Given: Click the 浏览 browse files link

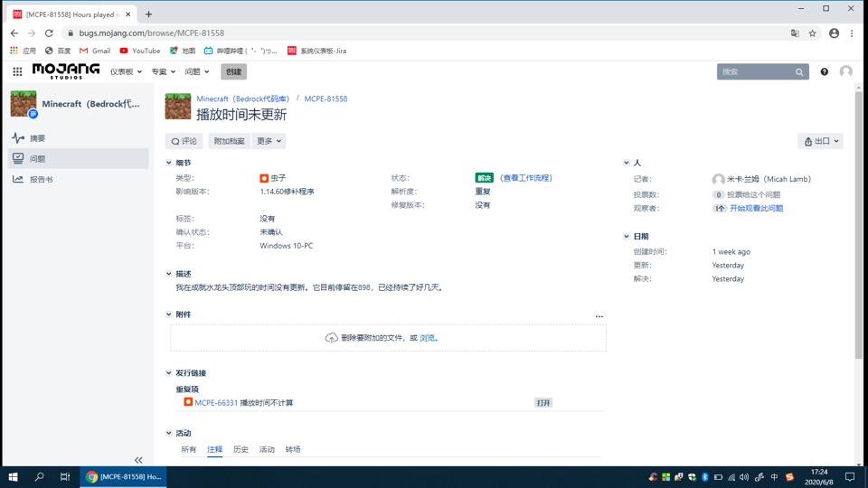Looking at the screenshot, I should (427, 337).
